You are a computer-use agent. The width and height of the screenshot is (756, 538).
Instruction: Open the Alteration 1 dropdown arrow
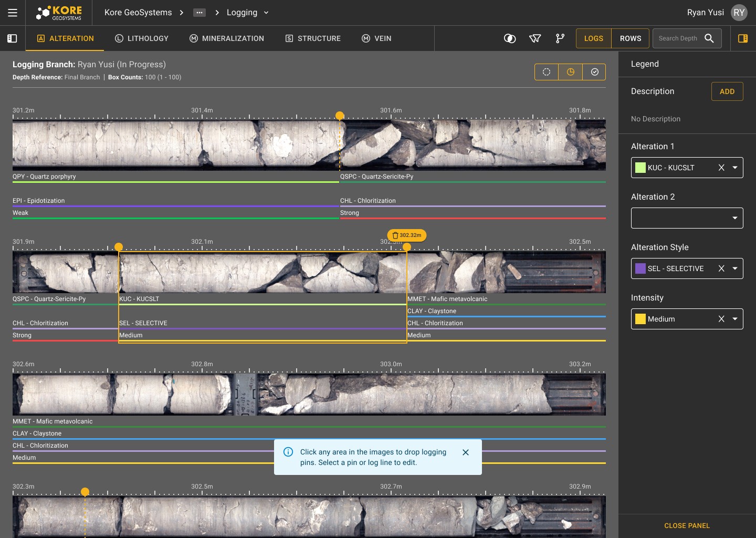click(735, 168)
